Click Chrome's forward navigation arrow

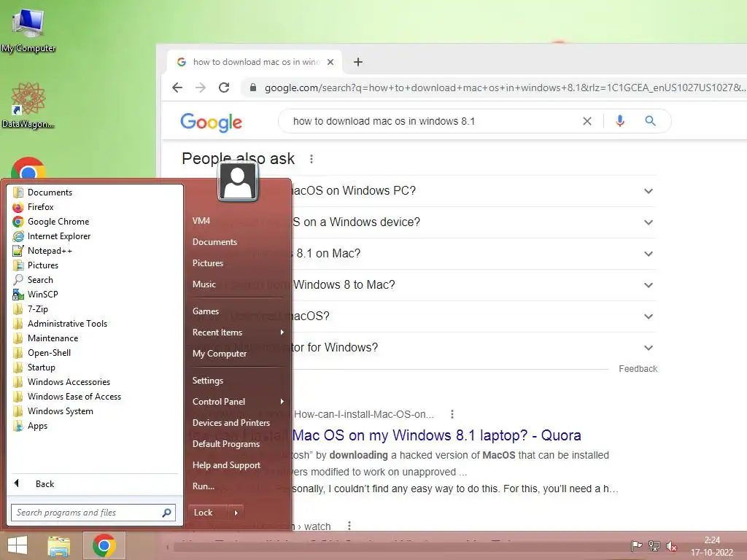[x=201, y=87]
